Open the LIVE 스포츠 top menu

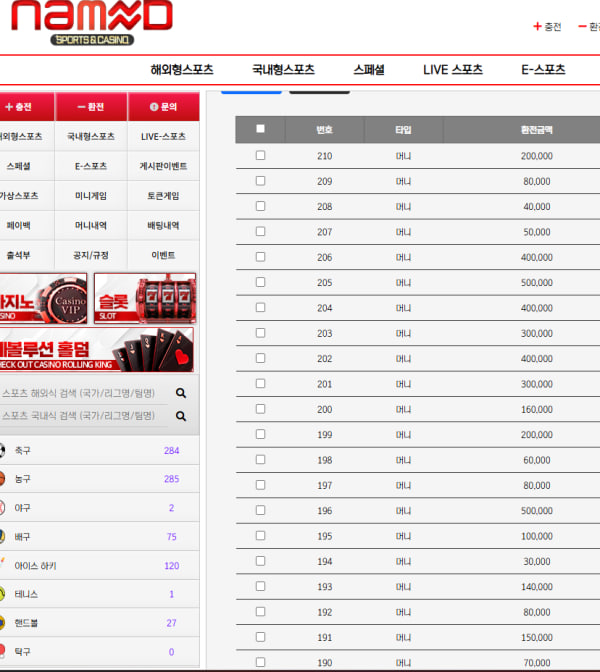click(453, 69)
